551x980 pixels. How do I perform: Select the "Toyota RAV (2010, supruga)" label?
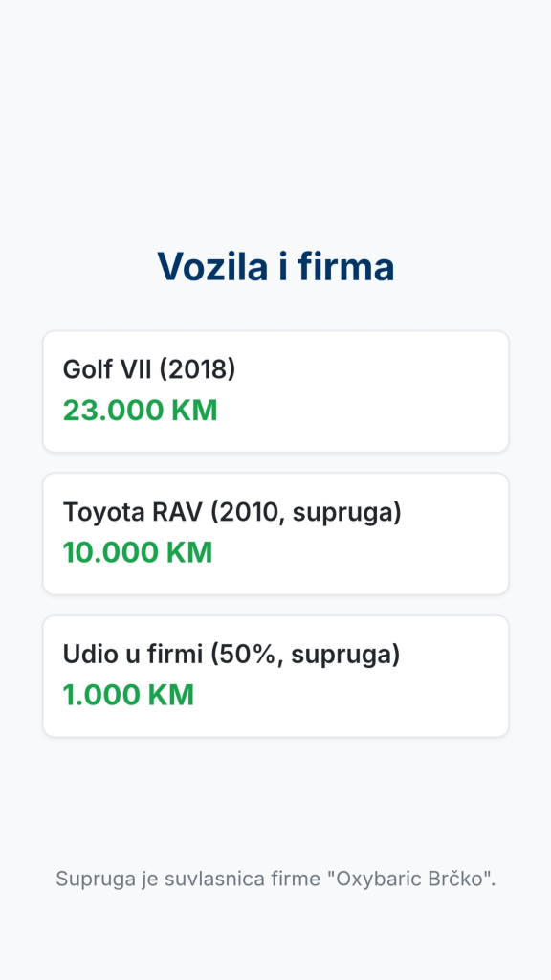pos(232,512)
